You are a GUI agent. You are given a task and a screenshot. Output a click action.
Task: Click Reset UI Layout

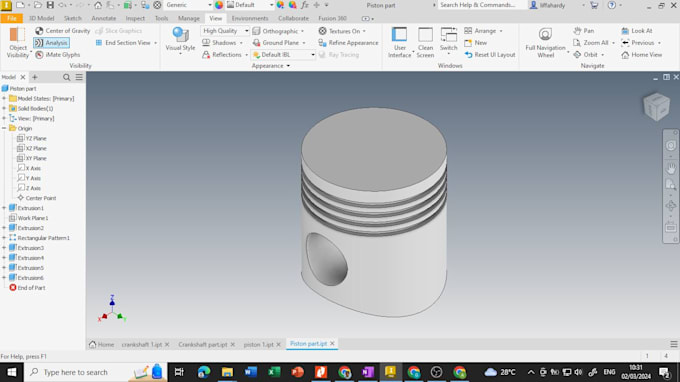[490, 55]
